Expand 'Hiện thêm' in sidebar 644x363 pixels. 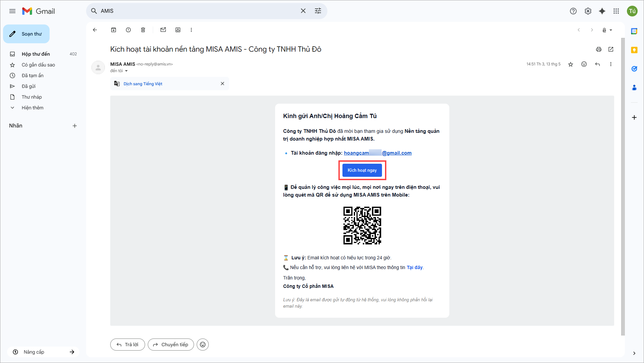(33, 108)
